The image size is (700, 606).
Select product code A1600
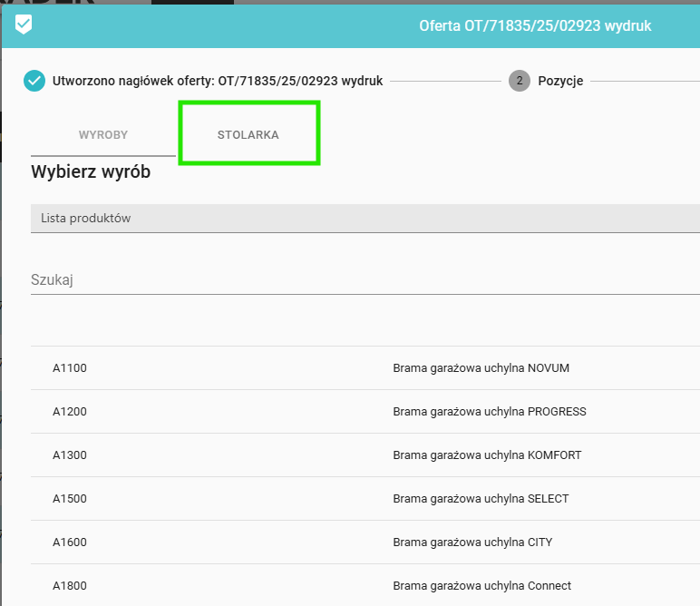pyautogui.click(x=70, y=542)
